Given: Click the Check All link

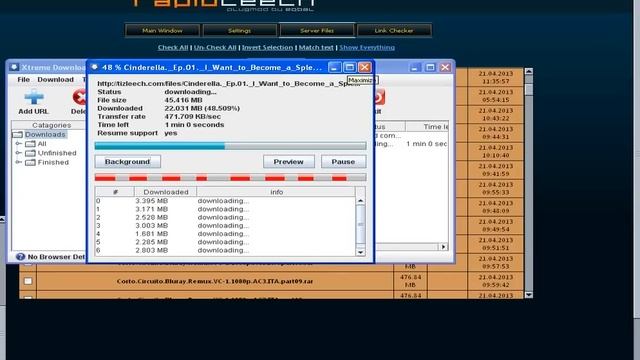Looking at the screenshot, I should click(x=173, y=47).
